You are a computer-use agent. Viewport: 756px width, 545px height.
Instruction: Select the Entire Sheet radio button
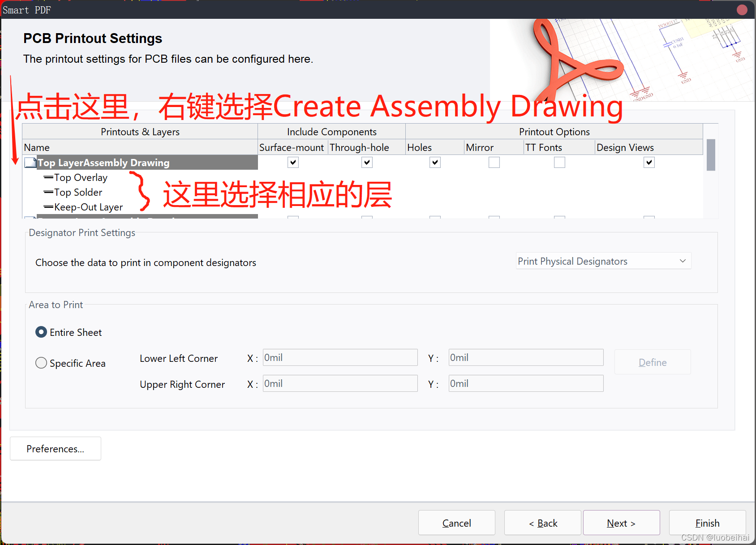(x=41, y=332)
